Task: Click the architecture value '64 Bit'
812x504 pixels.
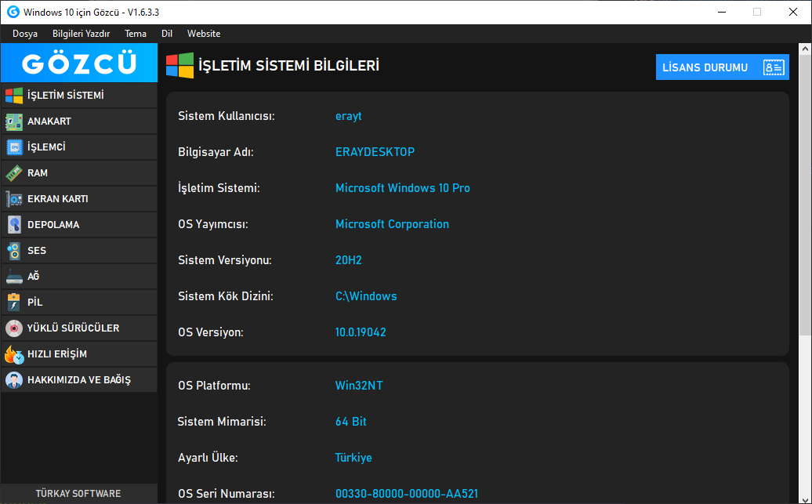Action: (350, 422)
